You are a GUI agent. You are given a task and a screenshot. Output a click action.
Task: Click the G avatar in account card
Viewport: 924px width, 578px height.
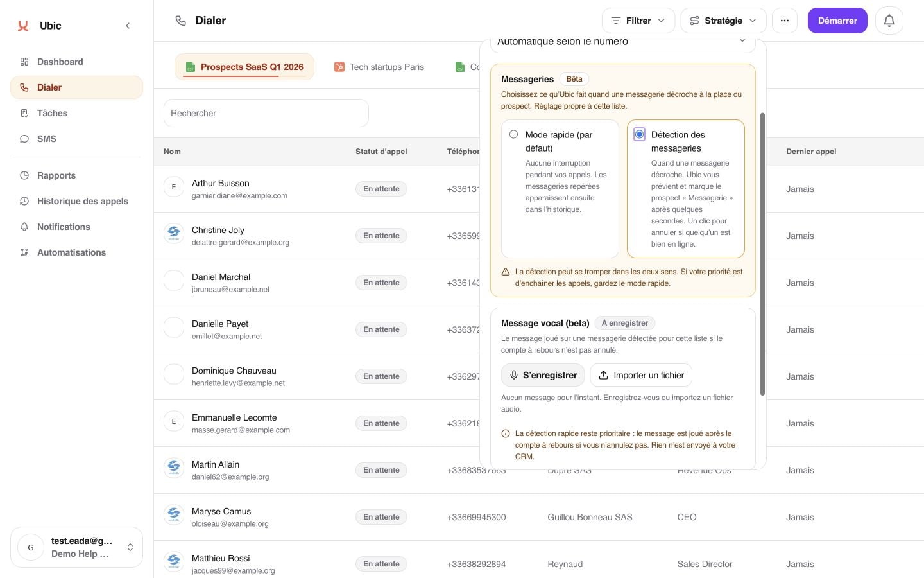pos(31,547)
